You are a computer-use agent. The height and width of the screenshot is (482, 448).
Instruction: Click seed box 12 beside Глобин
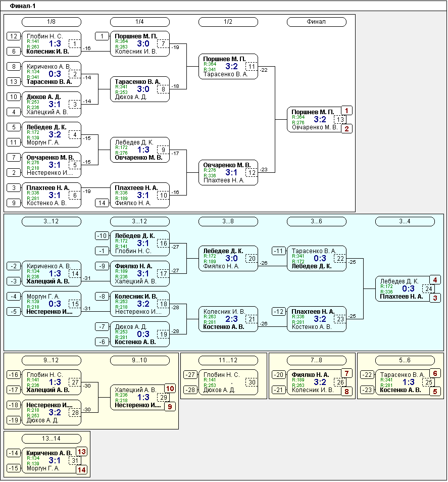coord(14,36)
